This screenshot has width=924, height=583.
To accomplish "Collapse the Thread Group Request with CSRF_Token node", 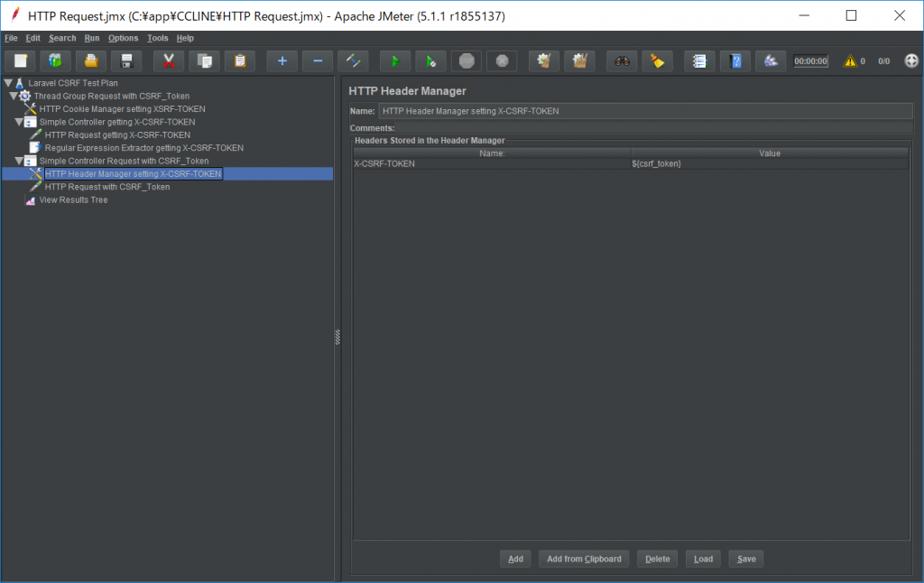I will tap(14, 96).
